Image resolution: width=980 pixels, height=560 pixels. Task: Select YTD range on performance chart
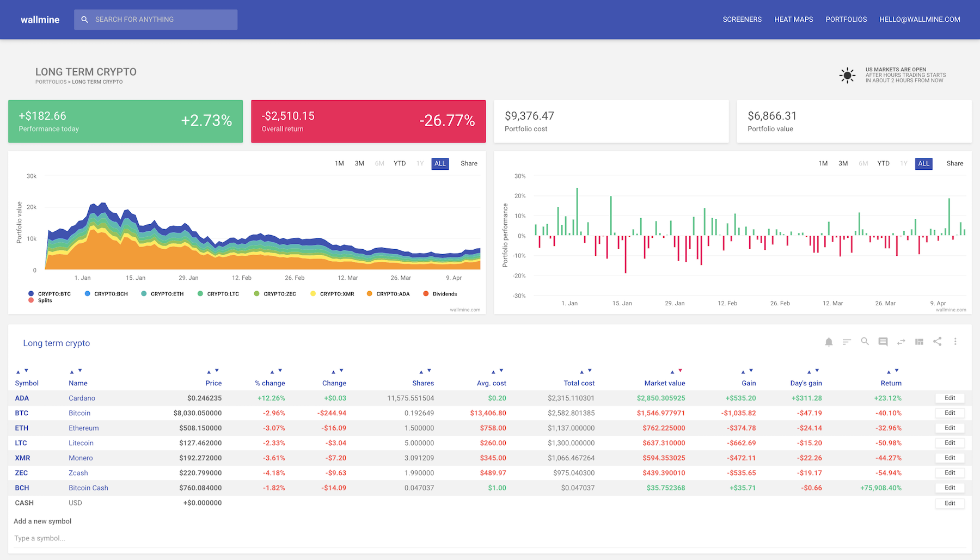(883, 163)
